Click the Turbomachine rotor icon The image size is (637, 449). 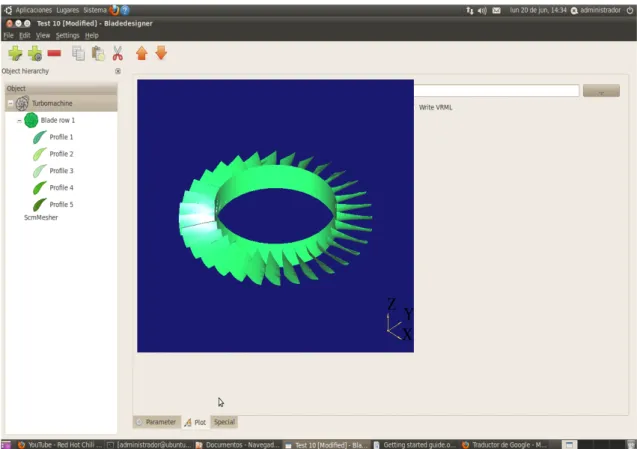click(22, 103)
